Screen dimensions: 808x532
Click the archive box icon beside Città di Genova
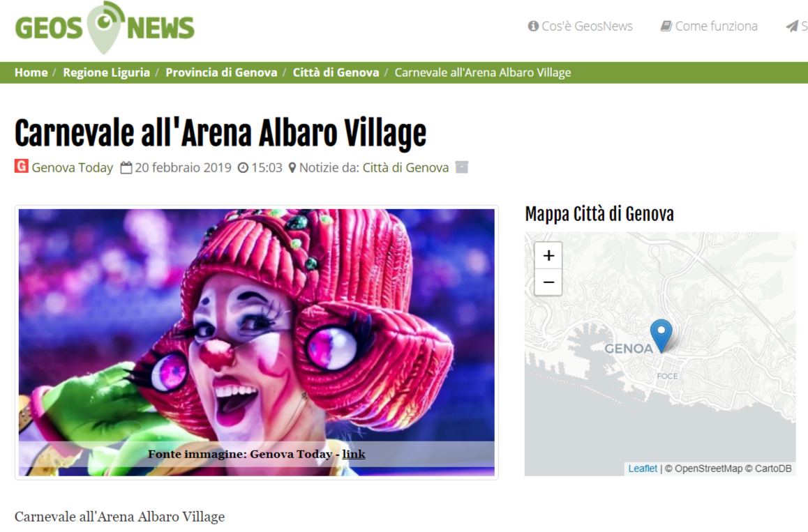[462, 167]
